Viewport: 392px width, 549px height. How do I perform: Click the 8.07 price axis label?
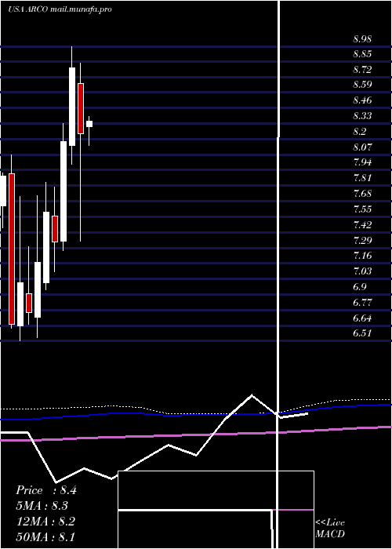(362, 147)
